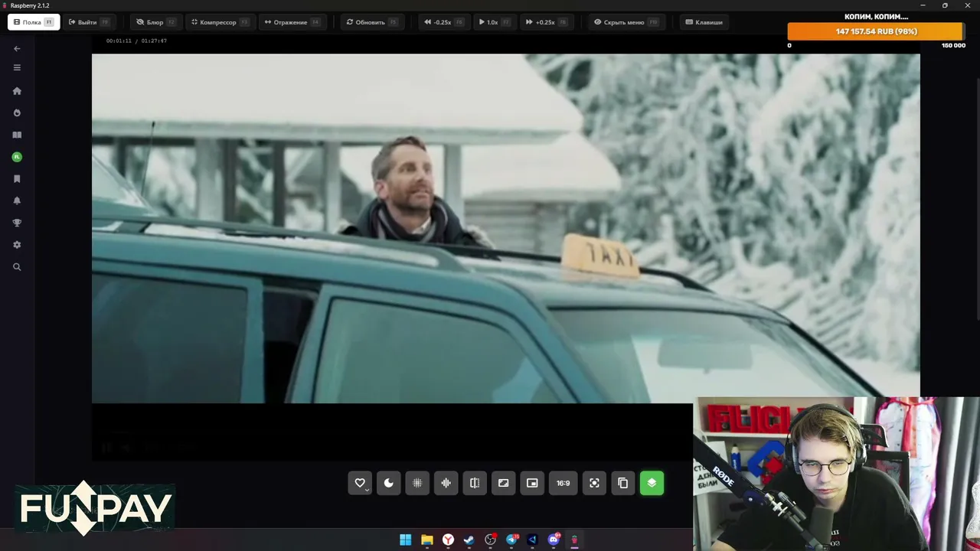980x551 pixels.
Task: Open the Raspberry app taskbar icon
Action: point(574,540)
